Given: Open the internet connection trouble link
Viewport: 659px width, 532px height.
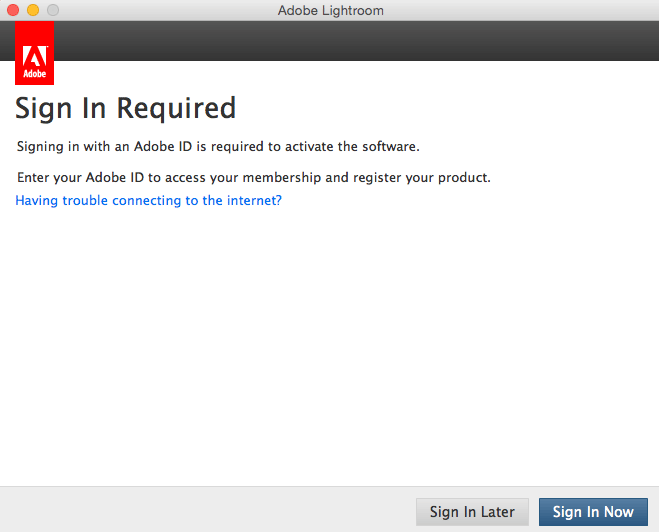Looking at the screenshot, I should pos(148,200).
